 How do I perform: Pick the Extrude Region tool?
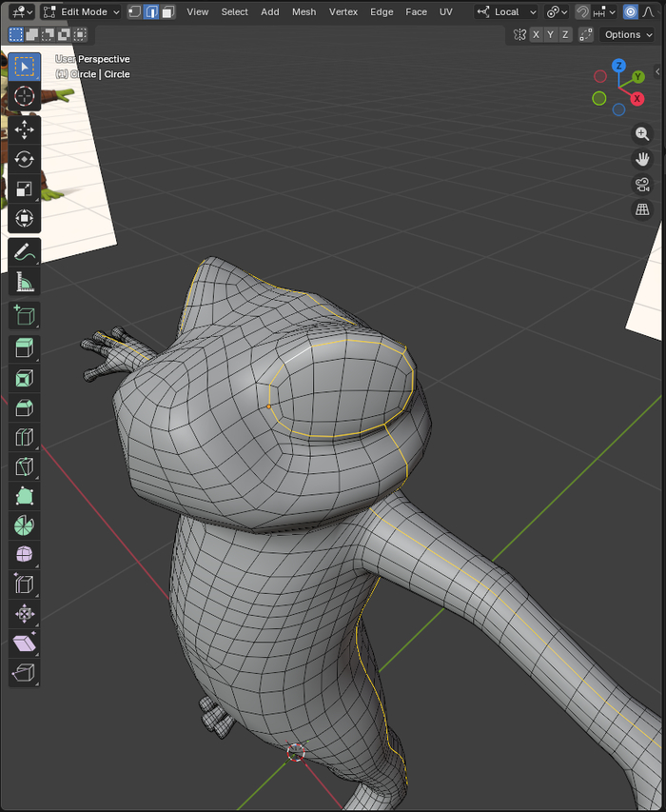[x=25, y=347]
